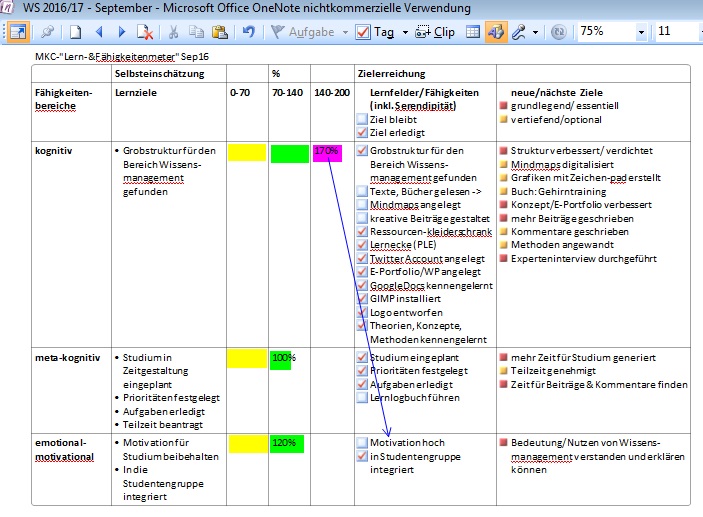
Task: Toggle the 'Lernlogbuch führen' checkbox
Action: click(x=362, y=398)
